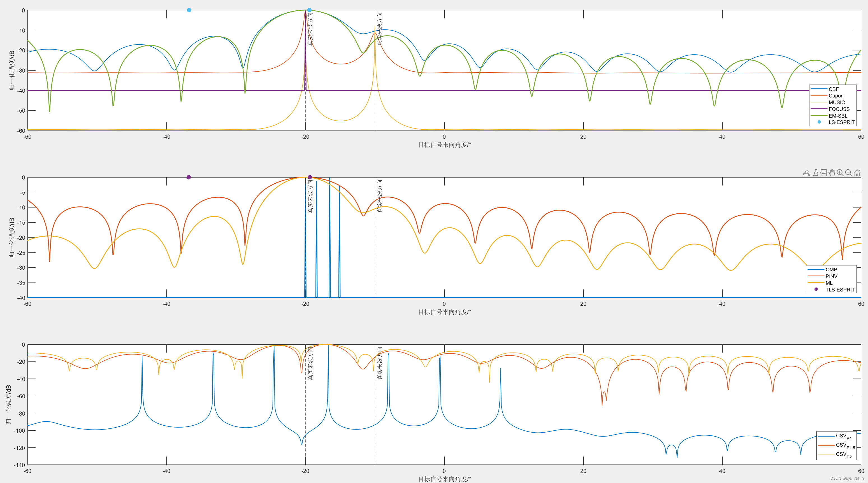868x483 pixels.
Task: Click the LS-ESPRIT legend entry
Action: (841, 122)
